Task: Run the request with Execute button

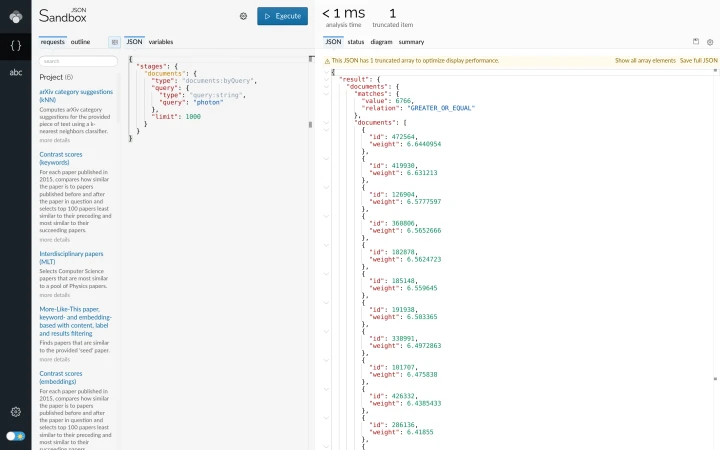Action: click(282, 16)
